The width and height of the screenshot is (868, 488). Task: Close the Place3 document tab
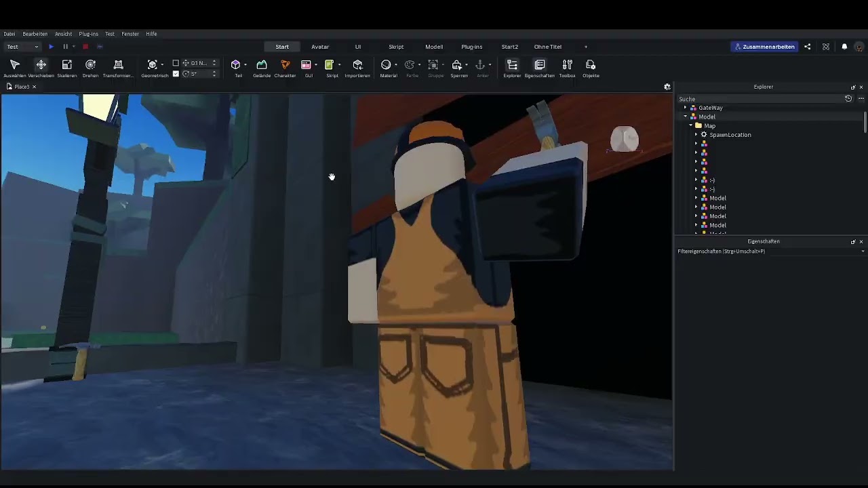coord(34,87)
